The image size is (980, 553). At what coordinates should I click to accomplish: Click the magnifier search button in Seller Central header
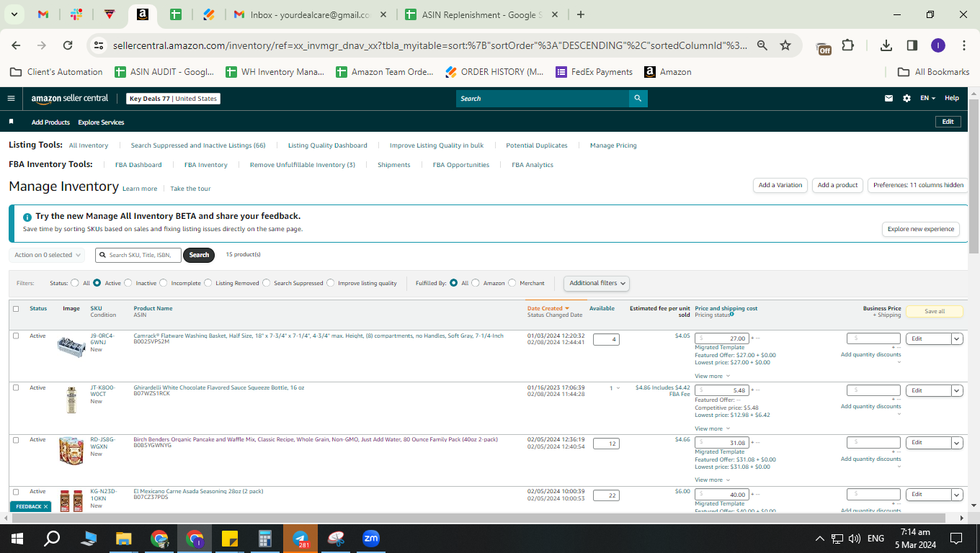pyautogui.click(x=638, y=99)
